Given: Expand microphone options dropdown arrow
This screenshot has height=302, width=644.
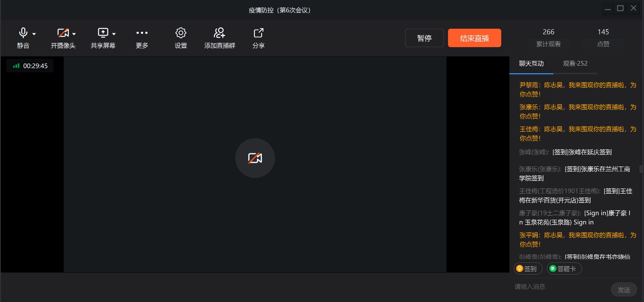Looking at the screenshot, I should tap(34, 34).
